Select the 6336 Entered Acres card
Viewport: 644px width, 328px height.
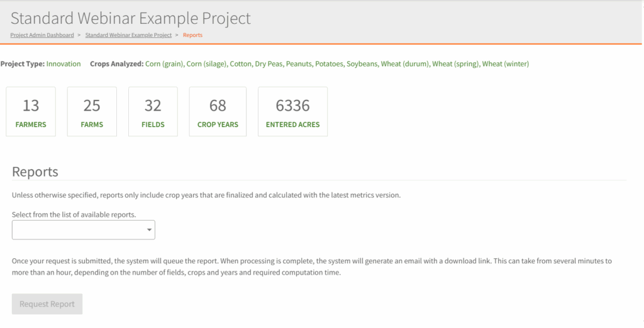[x=292, y=111]
